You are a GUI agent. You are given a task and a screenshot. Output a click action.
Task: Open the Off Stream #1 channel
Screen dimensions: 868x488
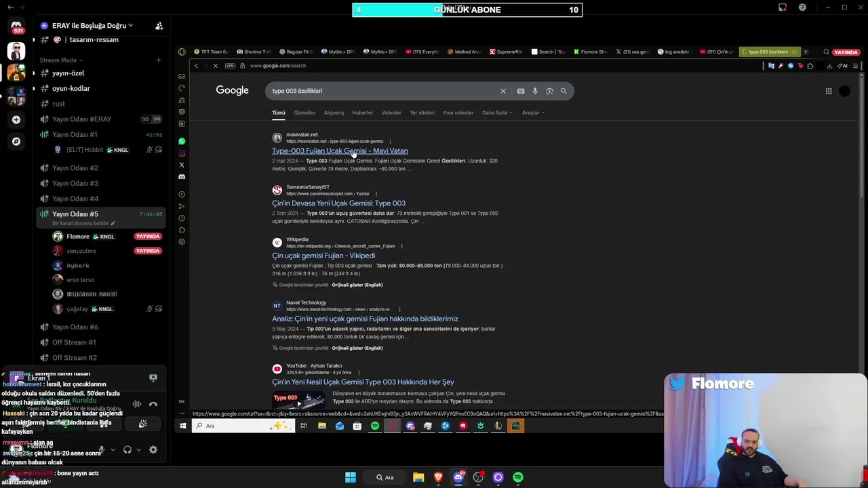pyautogui.click(x=74, y=342)
